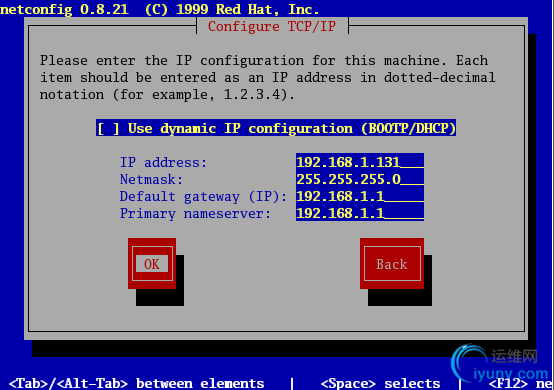Select the IP address field 192.168.1.131
Image resolution: width=554 pixels, height=390 pixels.
pos(360,162)
